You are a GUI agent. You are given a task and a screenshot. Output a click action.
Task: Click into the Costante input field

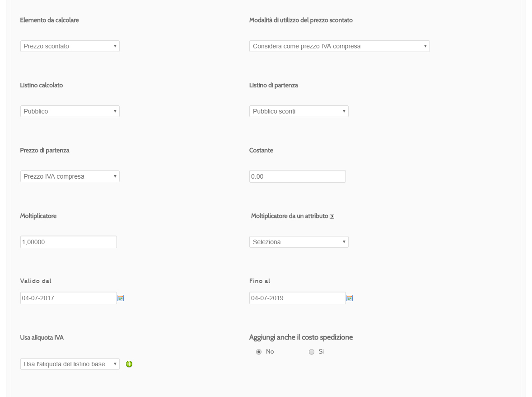[x=298, y=177]
